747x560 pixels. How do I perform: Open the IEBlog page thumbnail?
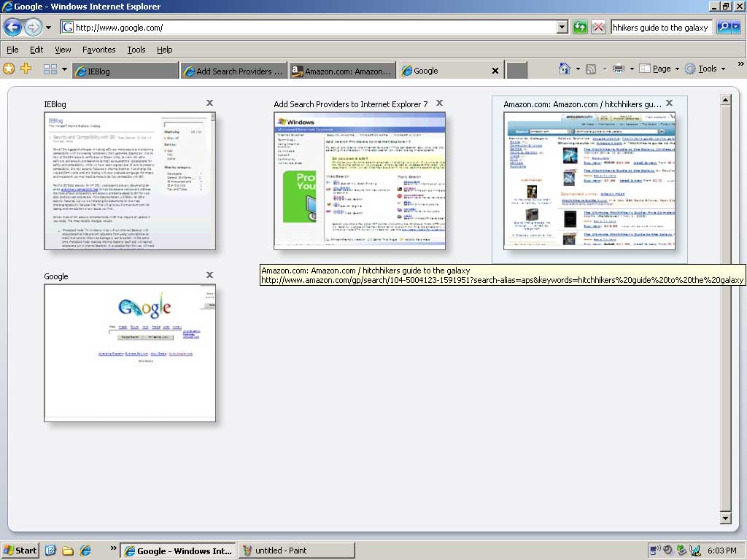[x=130, y=181]
